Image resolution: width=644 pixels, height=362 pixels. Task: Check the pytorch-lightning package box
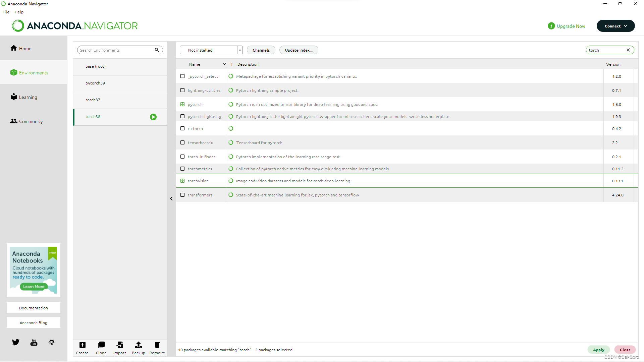182,116
